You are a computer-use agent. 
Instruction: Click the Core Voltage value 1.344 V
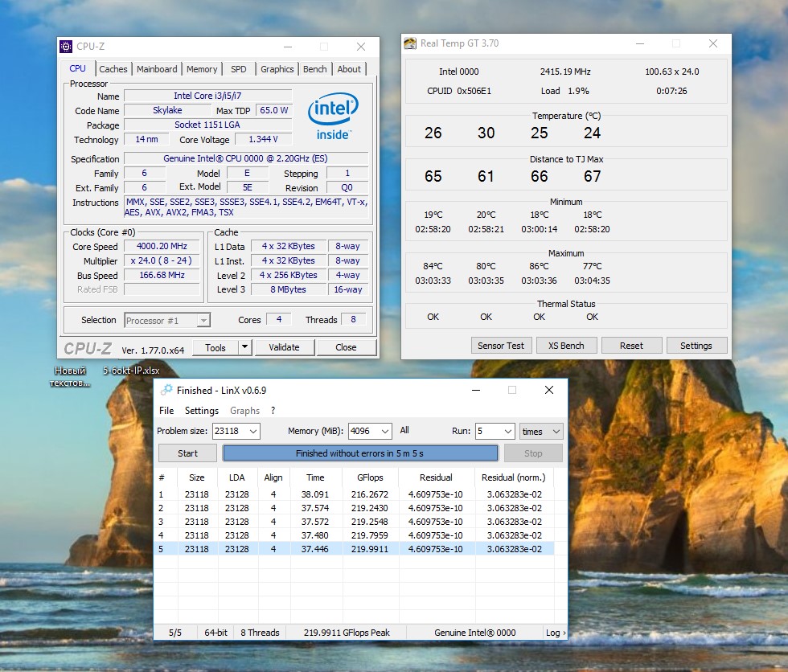pos(263,139)
